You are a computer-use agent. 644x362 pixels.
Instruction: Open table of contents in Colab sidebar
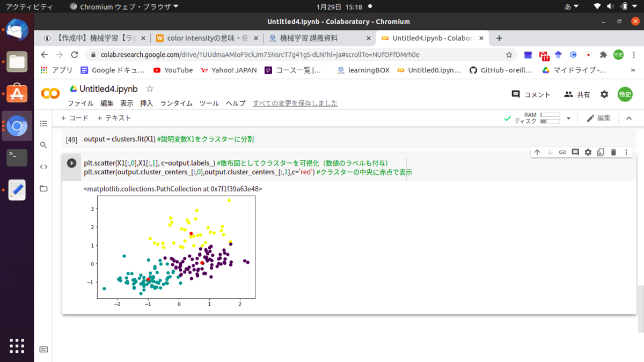pyautogui.click(x=43, y=124)
